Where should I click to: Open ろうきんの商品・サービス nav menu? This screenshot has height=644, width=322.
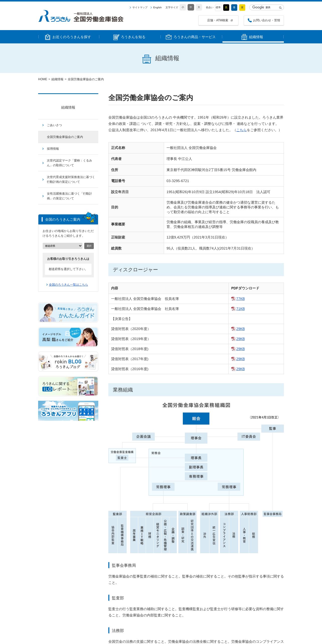pyautogui.click(x=191, y=37)
